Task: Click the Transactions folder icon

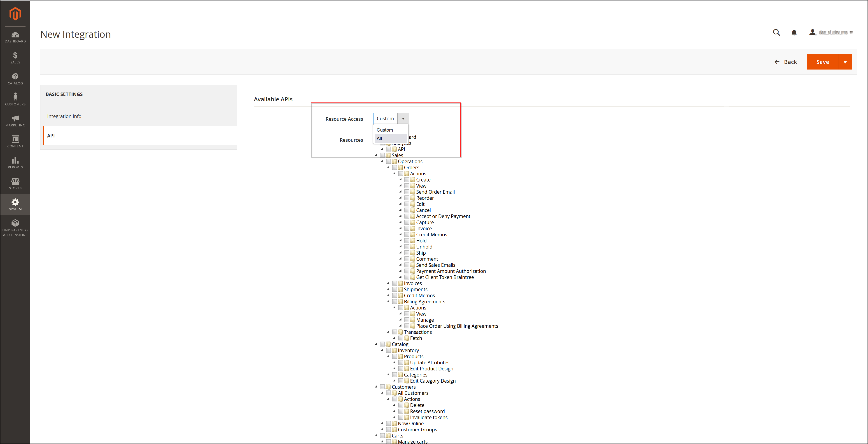Action: 400,332
